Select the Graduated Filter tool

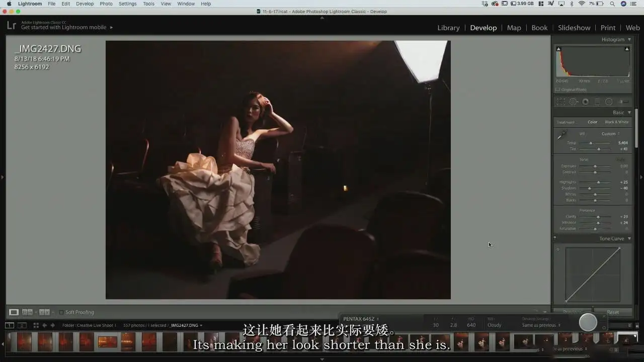597,102
